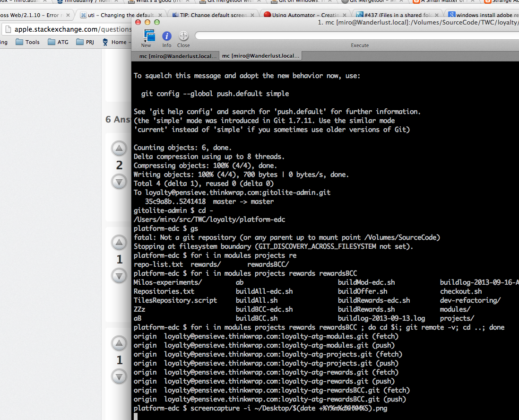Screen dimensions: 519x420
Task: Open the Tools bookmarks folder
Action: coord(28,42)
